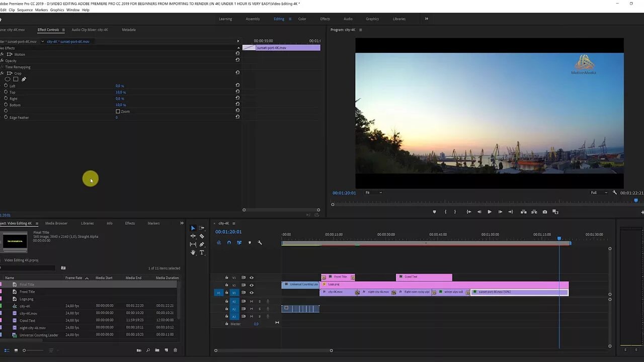This screenshot has width=644, height=362.
Task: Open the Fit zoom level dropdown
Action: [373, 193]
